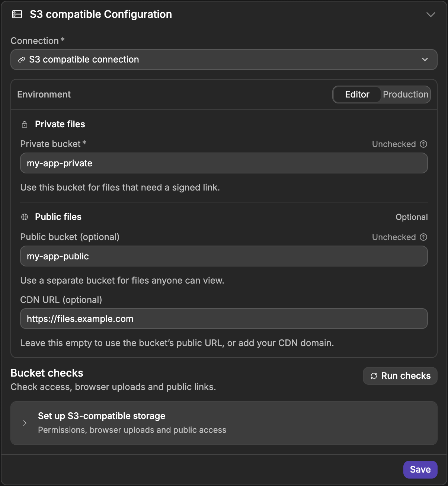The width and height of the screenshot is (448, 486).
Task: Click 'Leave this empty' CDN hint text
Action: [x=177, y=343]
